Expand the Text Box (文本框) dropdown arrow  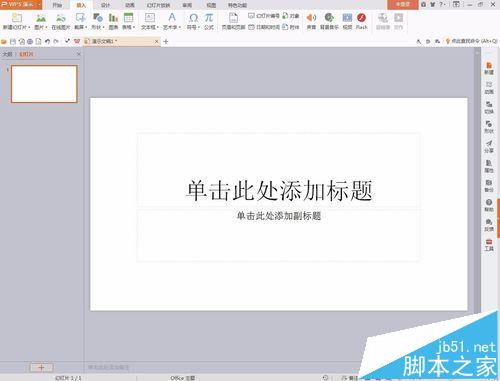(x=157, y=27)
